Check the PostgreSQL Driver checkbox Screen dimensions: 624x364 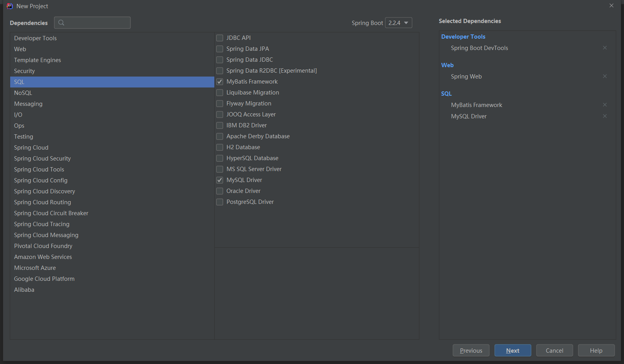click(x=220, y=202)
